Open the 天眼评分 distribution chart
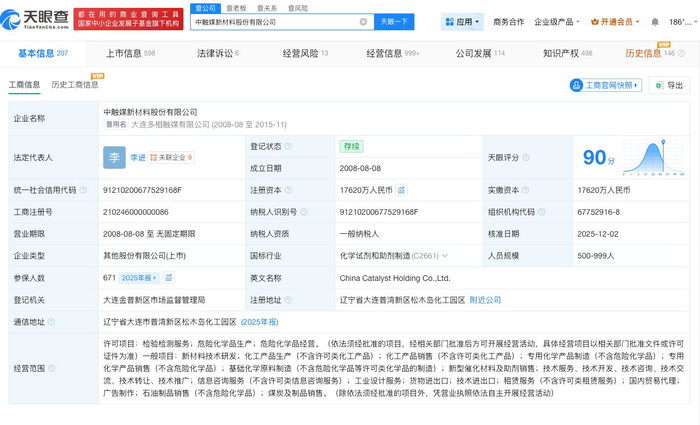 tap(653, 157)
